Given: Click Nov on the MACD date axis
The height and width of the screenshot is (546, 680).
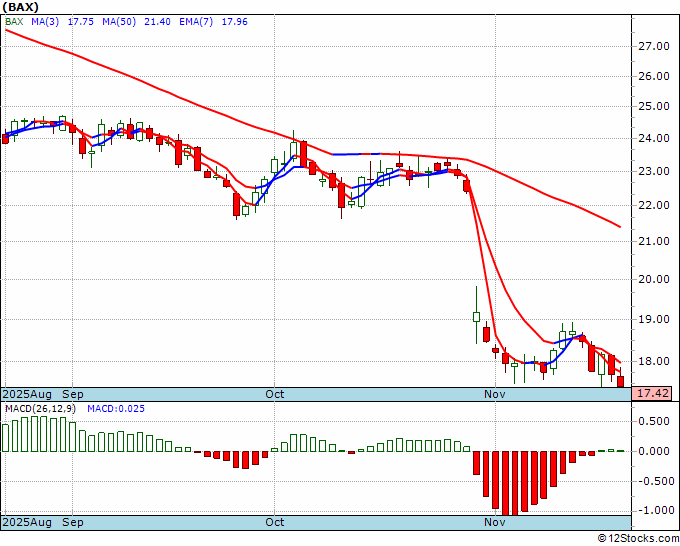Looking at the screenshot, I should tap(495, 522).
